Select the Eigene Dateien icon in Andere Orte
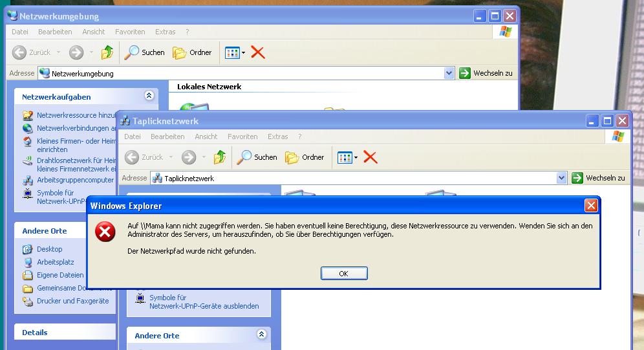The width and height of the screenshot is (644, 350). (x=28, y=275)
